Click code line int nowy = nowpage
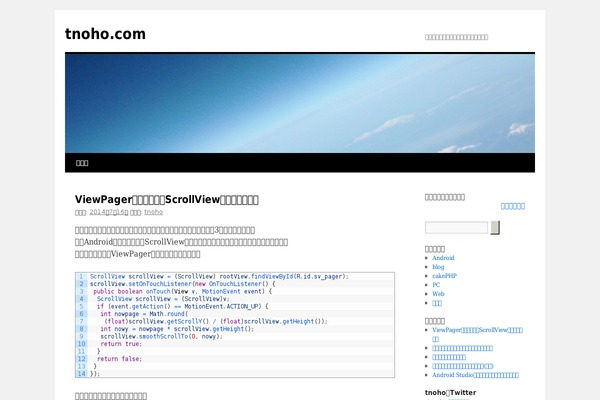600x400 pixels. pos(177,329)
